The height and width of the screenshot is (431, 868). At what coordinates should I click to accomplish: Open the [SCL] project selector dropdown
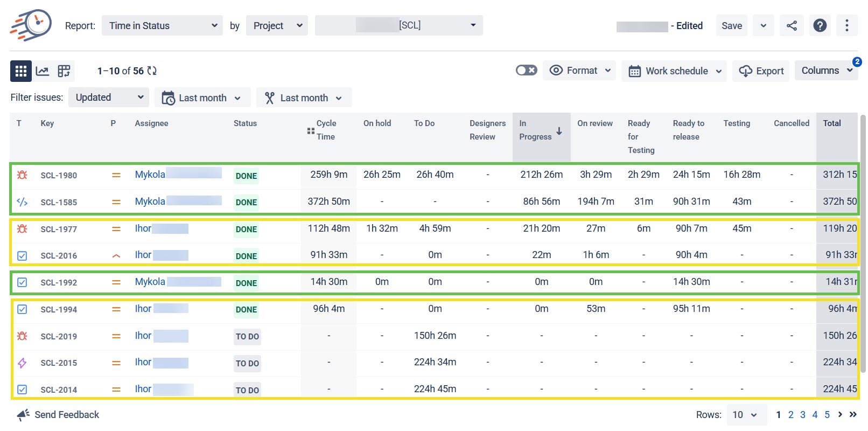399,25
